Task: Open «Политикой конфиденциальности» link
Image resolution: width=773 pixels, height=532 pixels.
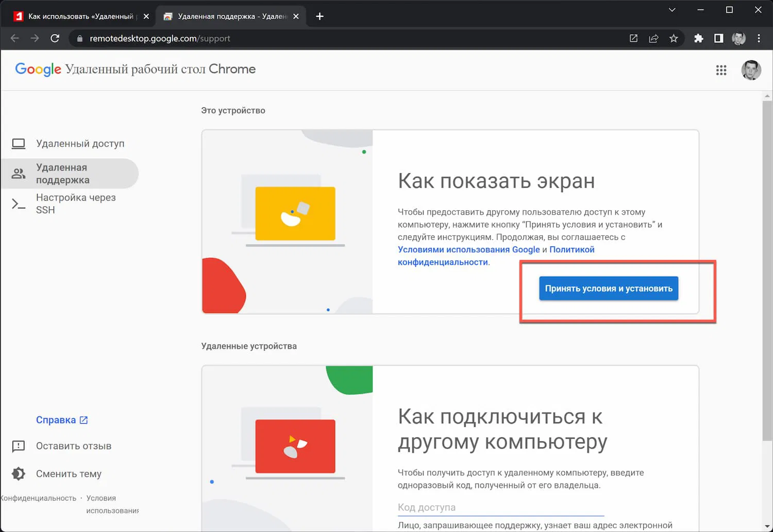Action: tap(496, 256)
